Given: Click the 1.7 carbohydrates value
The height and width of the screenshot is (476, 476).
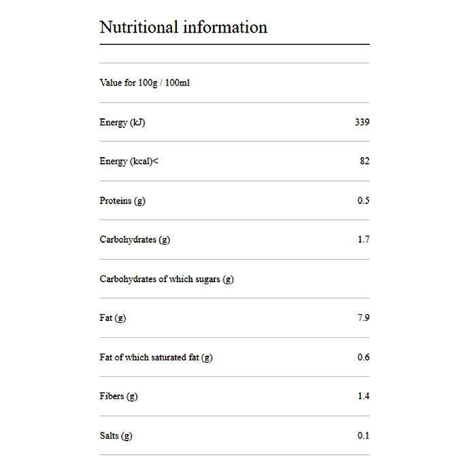Looking at the screenshot, I should (363, 239).
